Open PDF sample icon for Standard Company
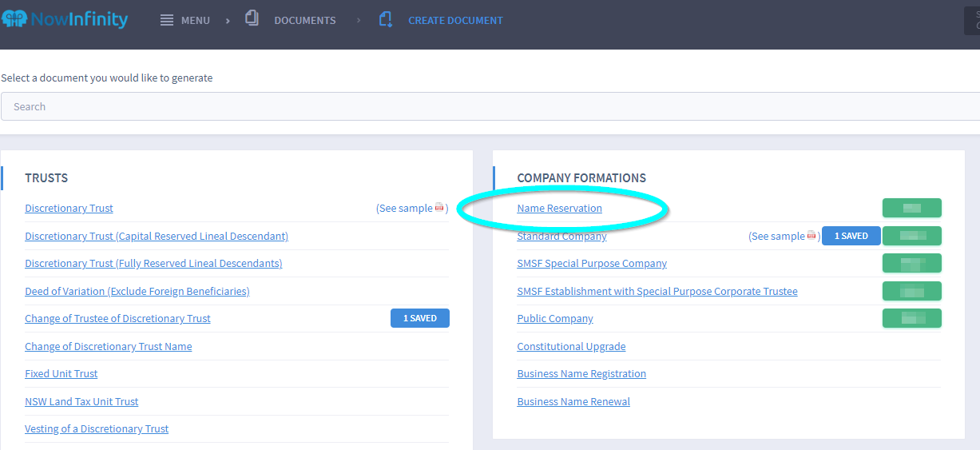 click(811, 236)
